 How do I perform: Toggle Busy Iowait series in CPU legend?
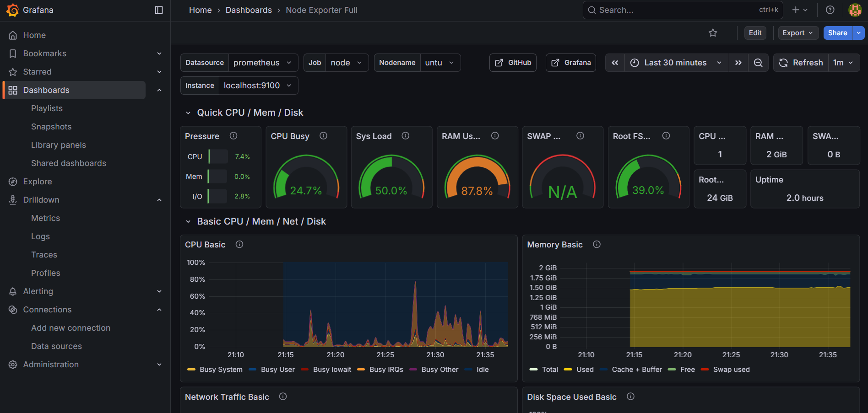point(332,370)
